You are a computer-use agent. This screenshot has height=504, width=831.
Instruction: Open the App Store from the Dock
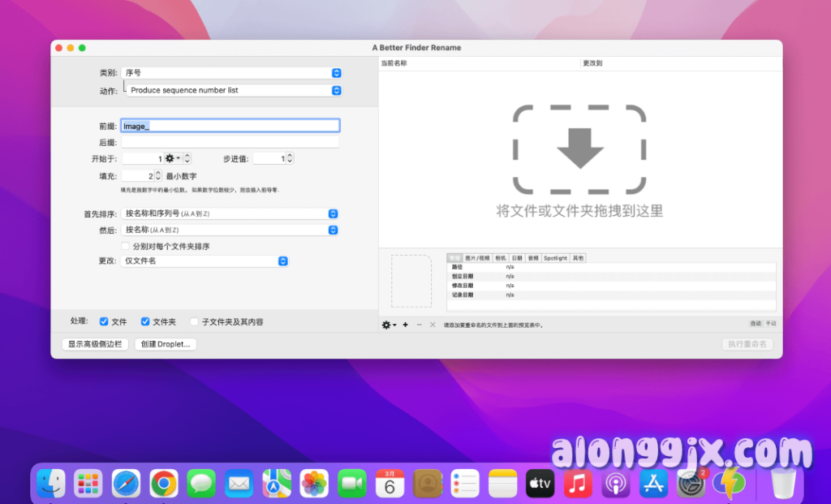pos(652,485)
